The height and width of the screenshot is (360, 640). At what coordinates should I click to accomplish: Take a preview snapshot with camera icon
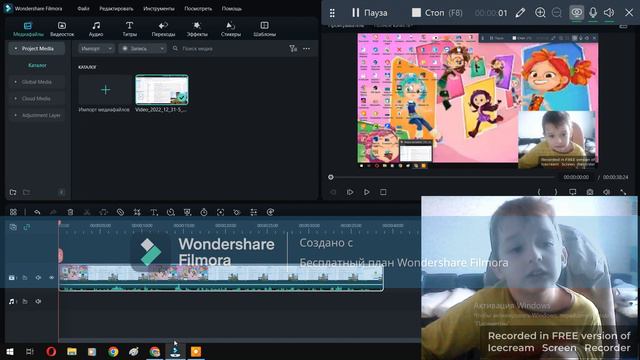click(589, 192)
